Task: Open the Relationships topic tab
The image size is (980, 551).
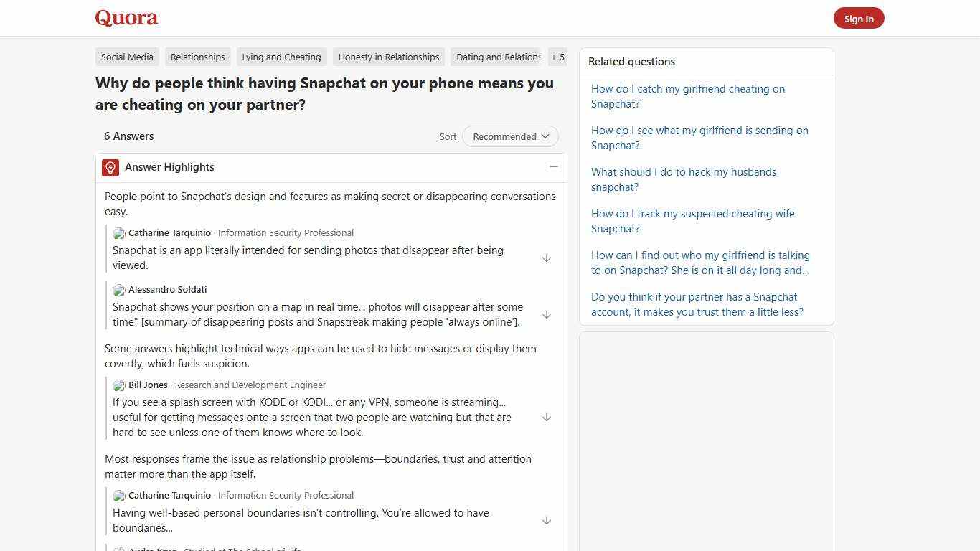Action: click(197, 57)
